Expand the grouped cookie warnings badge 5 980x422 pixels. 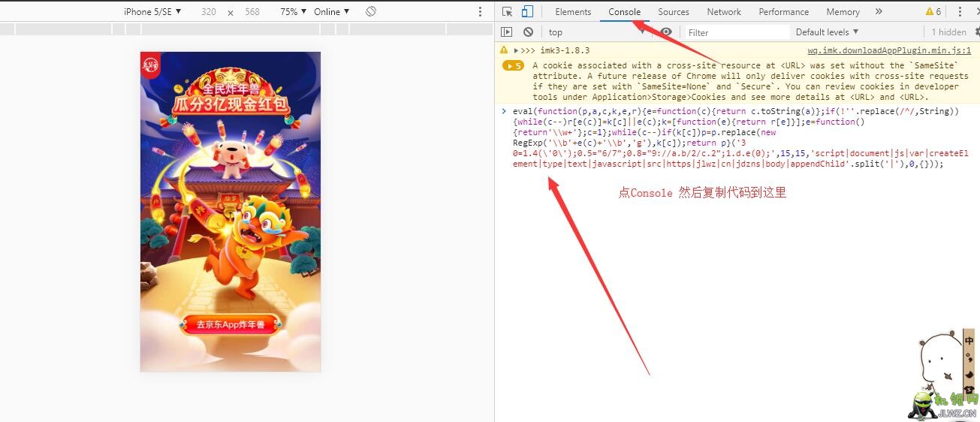point(514,66)
